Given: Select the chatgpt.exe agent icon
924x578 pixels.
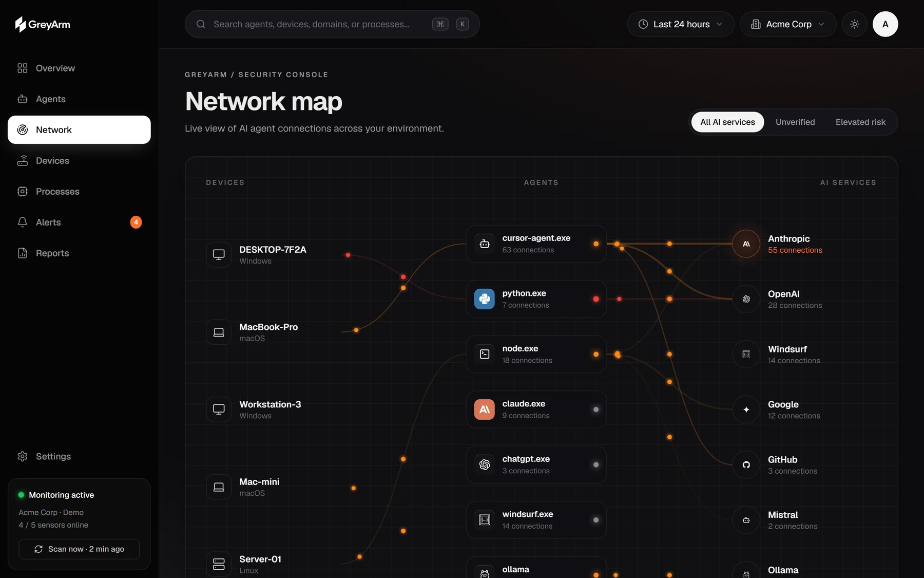Looking at the screenshot, I should click(x=485, y=465).
